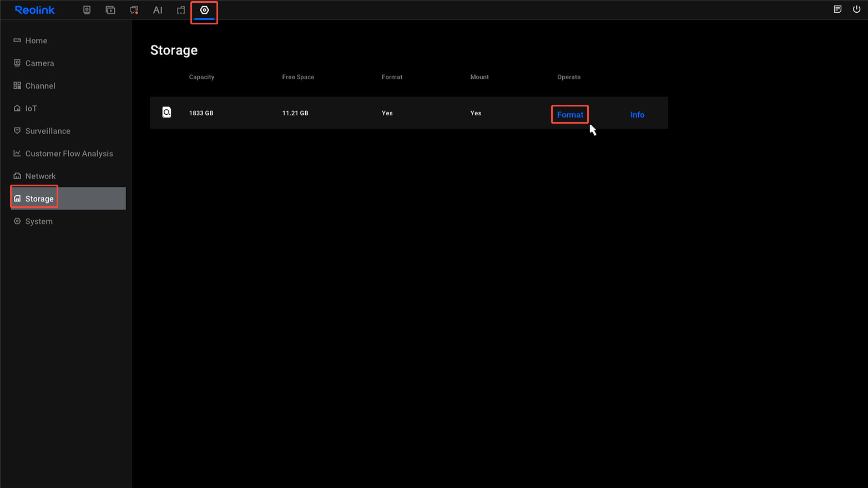Screen dimensions: 868x488
Task: Open Customer Flow Analysis page
Action: tap(69, 154)
